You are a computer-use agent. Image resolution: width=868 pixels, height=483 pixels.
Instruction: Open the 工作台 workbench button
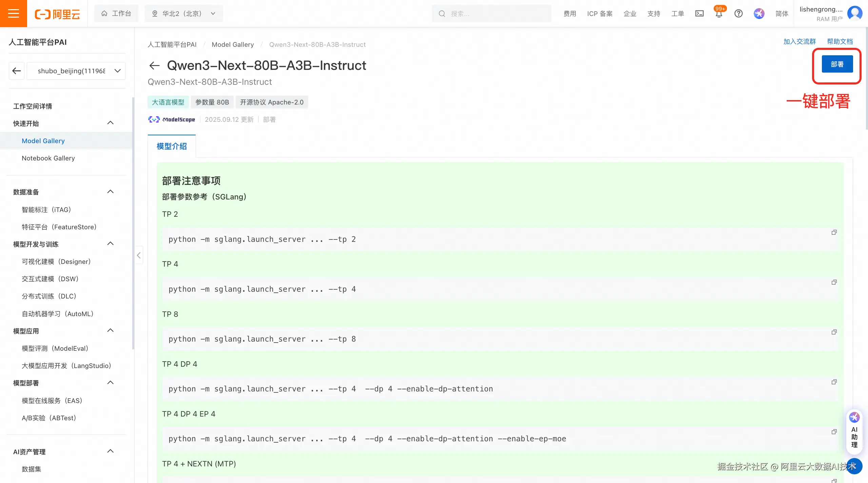pyautogui.click(x=116, y=14)
